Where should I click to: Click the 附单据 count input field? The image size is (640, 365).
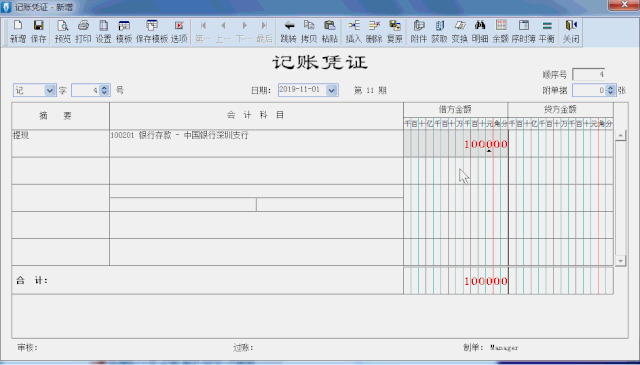point(589,90)
